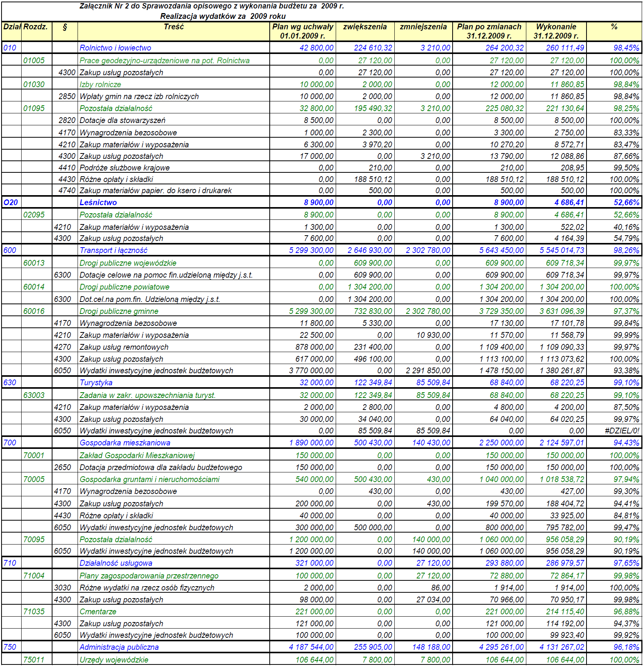Screen dimensions: 644x666
Task: Select paragraph code '2650'
Action: 63,467
